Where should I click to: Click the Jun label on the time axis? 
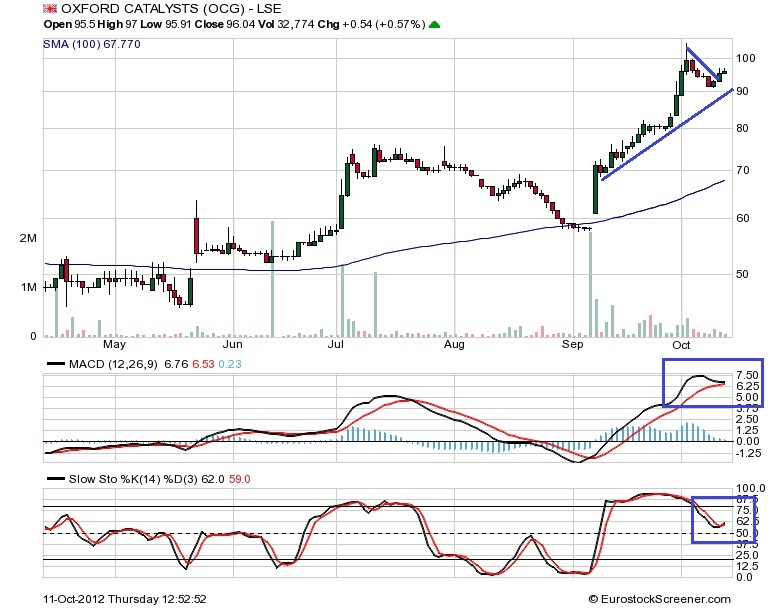(x=232, y=344)
